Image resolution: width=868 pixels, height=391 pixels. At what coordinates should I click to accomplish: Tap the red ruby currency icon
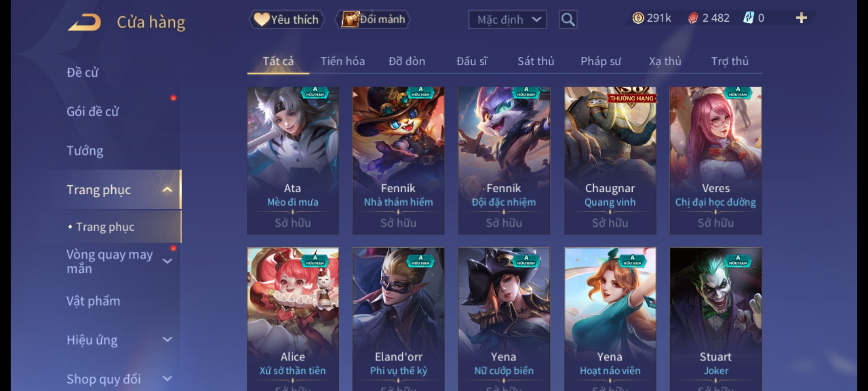click(x=693, y=18)
